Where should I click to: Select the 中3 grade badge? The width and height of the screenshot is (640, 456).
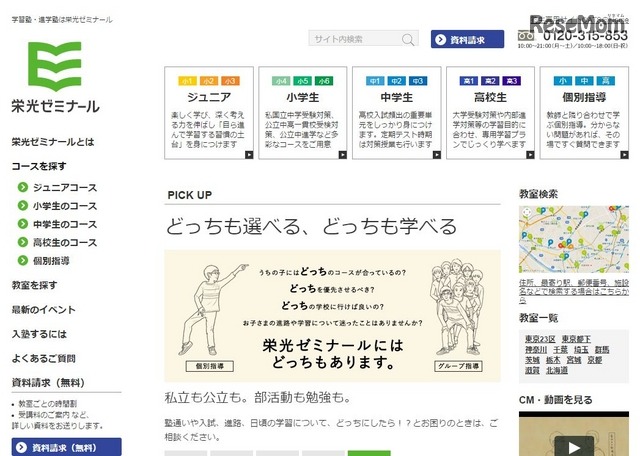418,81
